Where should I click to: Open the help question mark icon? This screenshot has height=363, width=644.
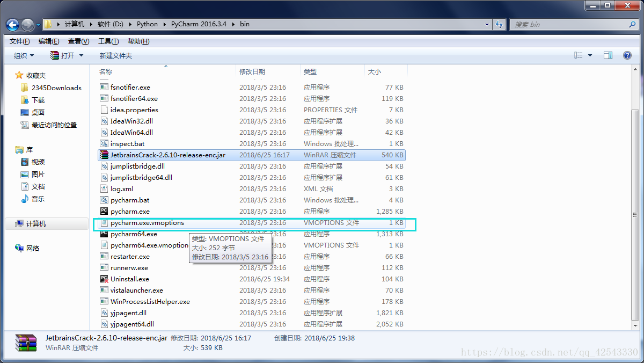(x=627, y=55)
